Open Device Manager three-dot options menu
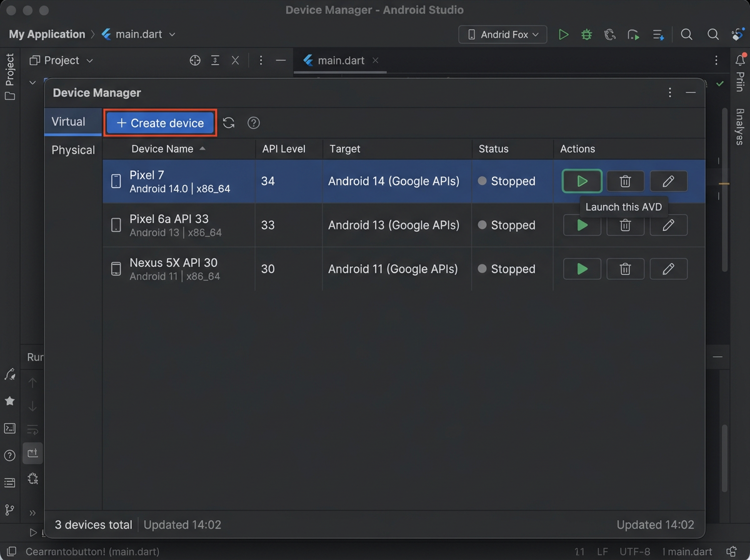The image size is (750, 560). pos(670,92)
